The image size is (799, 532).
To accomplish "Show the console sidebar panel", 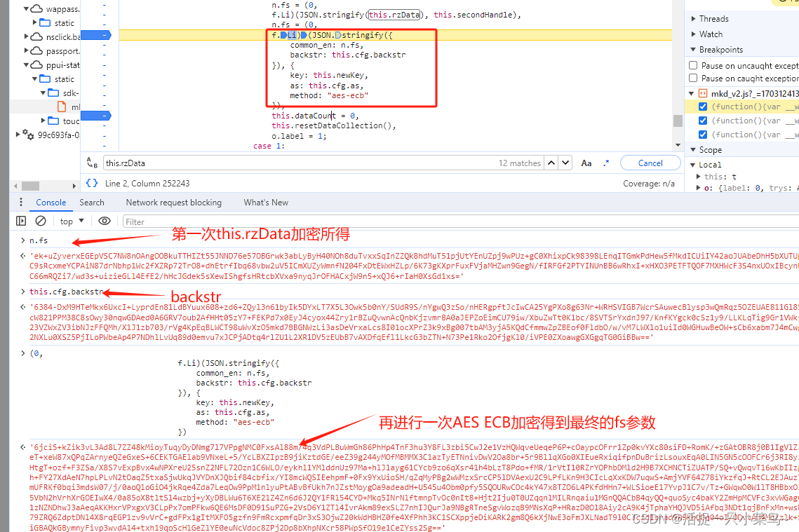I will (x=21, y=221).
